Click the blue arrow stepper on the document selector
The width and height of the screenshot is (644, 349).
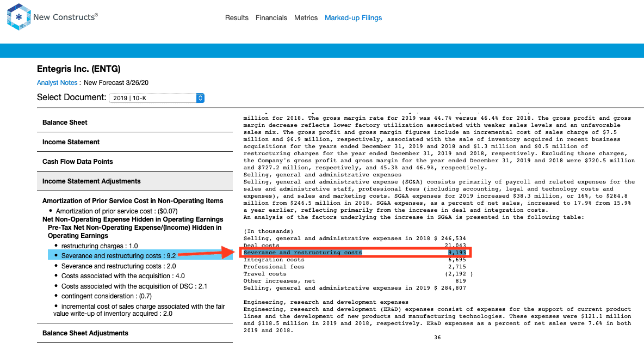pos(200,98)
